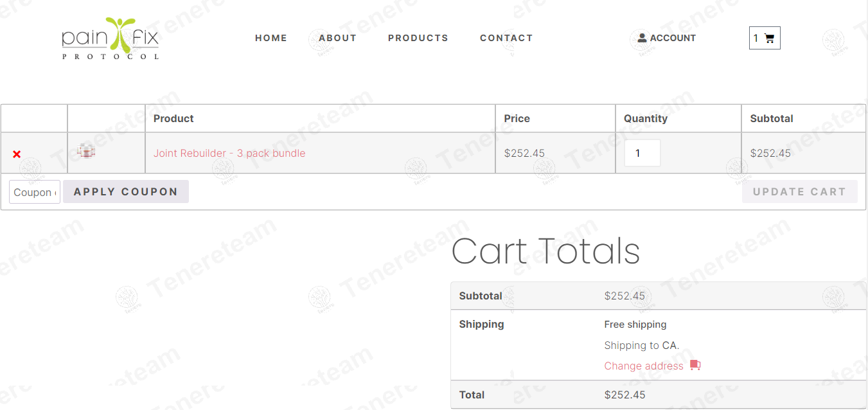The width and height of the screenshot is (868, 410).
Task: Click the quantity input box
Action: tap(642, 153)
